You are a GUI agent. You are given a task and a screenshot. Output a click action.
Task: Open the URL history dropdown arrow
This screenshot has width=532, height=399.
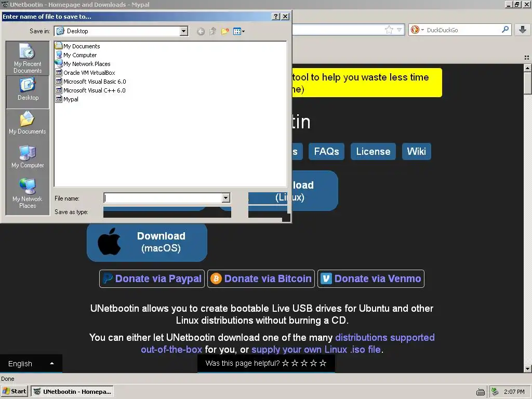click(400, 30)
